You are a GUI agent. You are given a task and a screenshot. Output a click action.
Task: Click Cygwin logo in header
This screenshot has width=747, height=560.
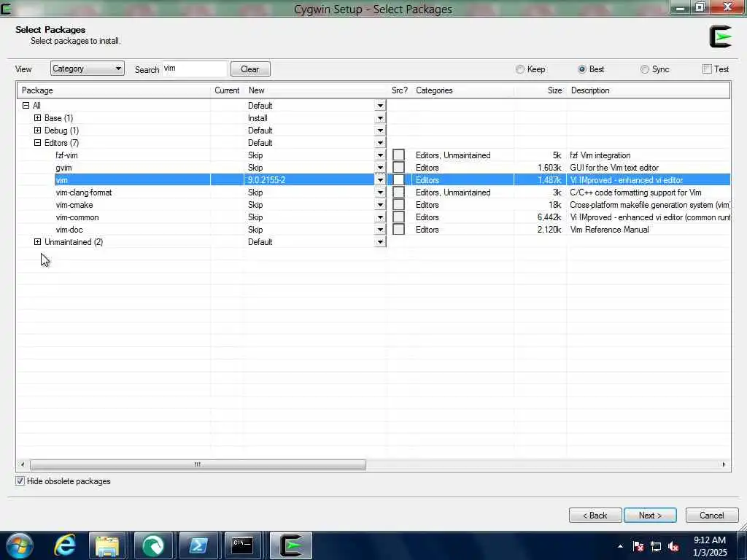coord(720,36)
